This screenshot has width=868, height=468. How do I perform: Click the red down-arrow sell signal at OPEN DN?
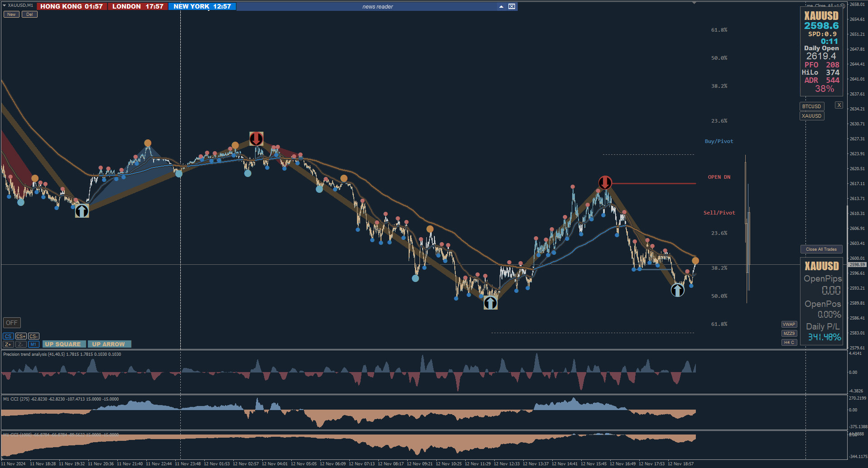[605, 183]
